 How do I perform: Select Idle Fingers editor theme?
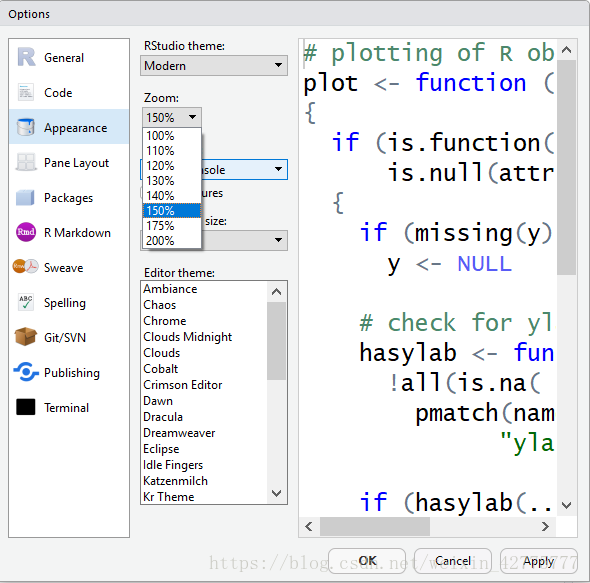pos(204,464)
